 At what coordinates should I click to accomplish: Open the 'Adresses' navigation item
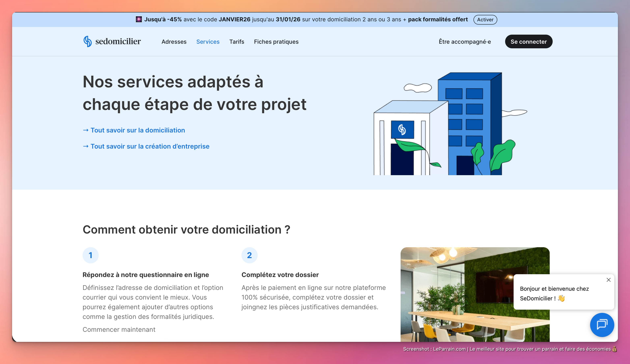[174, 42]
